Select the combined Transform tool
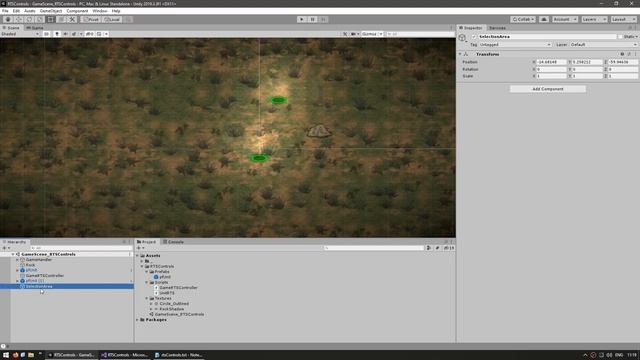 [x=61, y=19]
